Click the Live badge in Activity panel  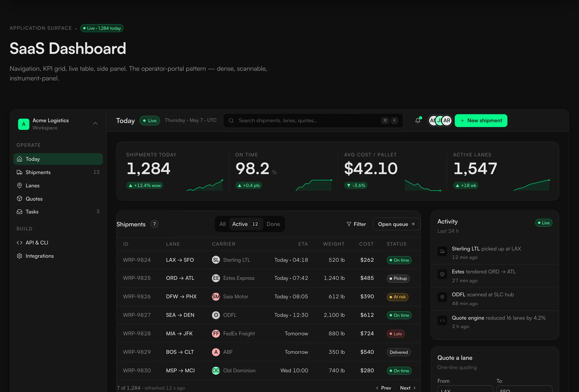point(544,223)
